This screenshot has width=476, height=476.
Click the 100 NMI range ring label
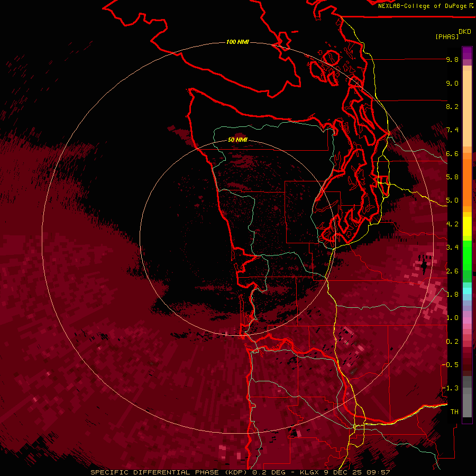tap(237, 42)
